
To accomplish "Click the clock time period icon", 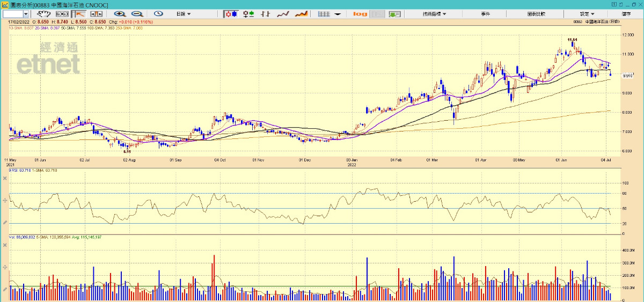I will [159, 14].
